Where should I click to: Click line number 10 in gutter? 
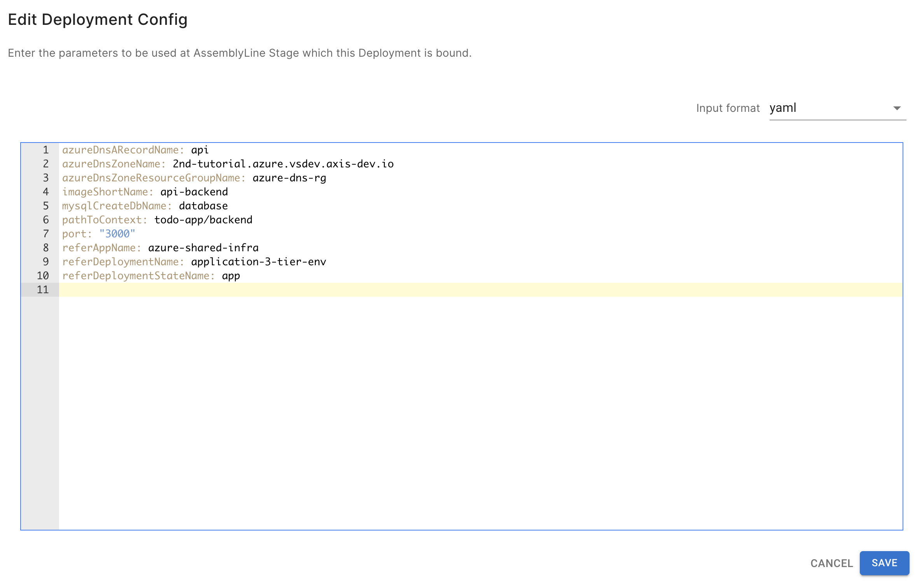(x=43, y=276)
